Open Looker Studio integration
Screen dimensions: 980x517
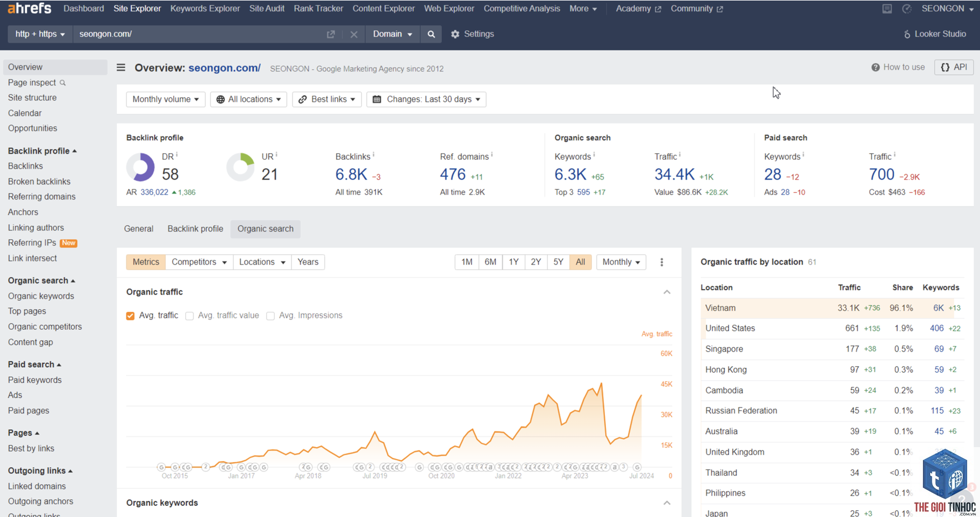point(935,34)
